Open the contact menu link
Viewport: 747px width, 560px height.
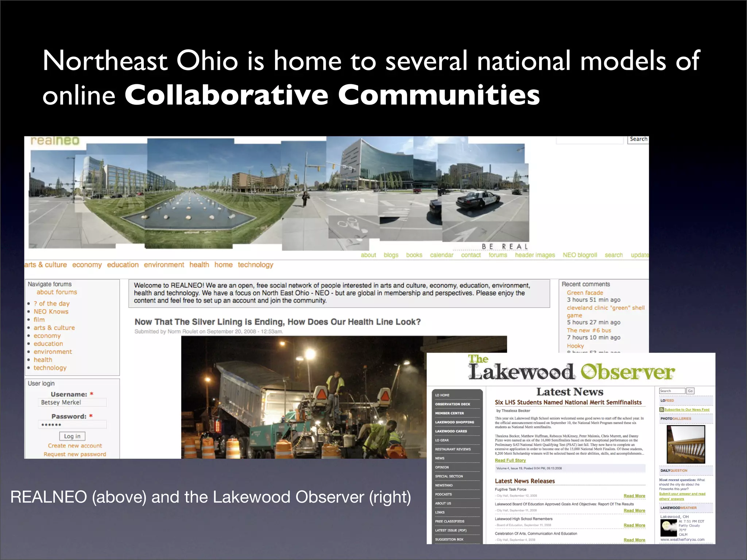click(471, 255)
